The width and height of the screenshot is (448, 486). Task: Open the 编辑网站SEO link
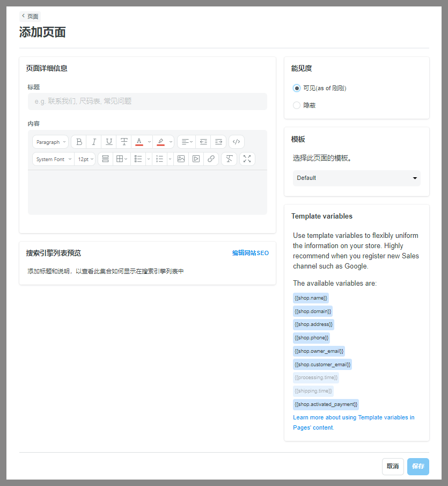click(251, 253)
